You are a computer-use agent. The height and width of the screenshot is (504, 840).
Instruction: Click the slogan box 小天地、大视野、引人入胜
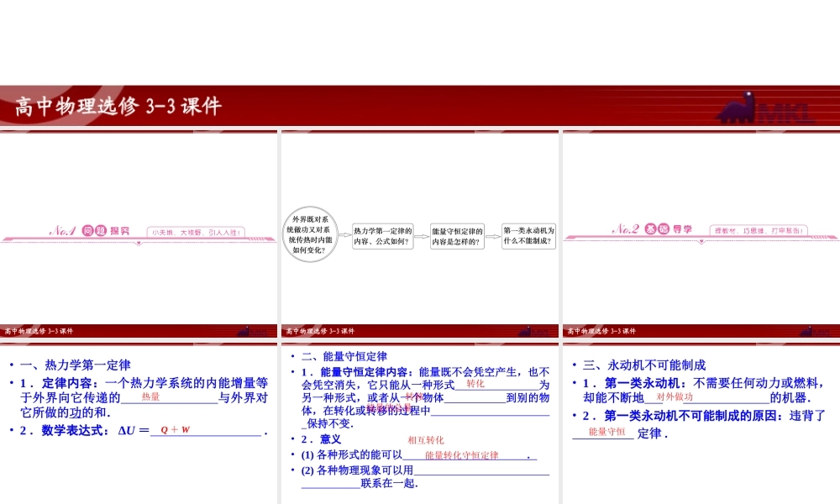(197, 232)
